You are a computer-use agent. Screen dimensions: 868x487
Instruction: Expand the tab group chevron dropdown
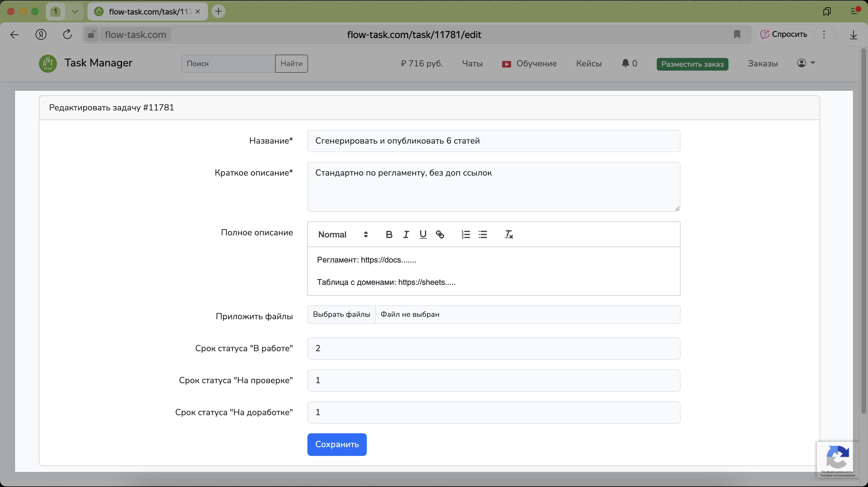[x=75, y=11]
